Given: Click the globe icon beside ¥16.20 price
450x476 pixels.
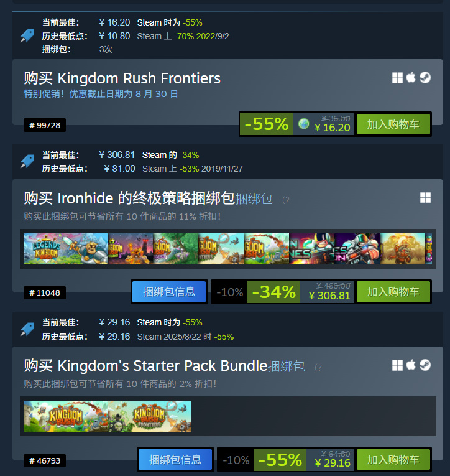Looking at the screenshot, I should tap(303, 124).
